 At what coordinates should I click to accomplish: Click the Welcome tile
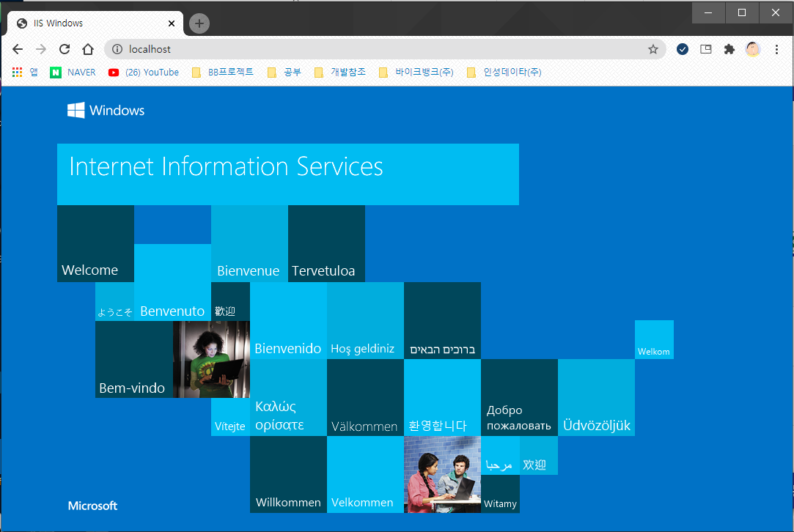[x=96, y=243]
